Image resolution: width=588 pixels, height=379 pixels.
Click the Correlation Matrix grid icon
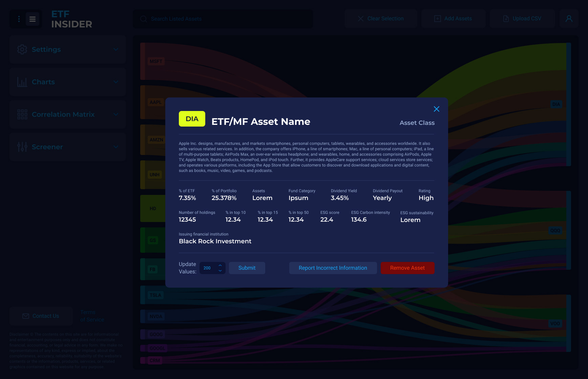[22, 114]
